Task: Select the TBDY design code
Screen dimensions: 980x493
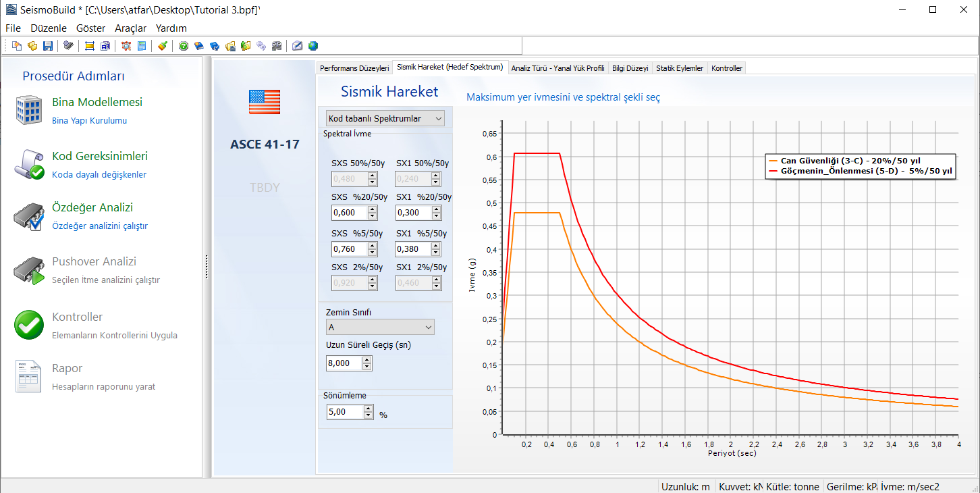Action: (x=265, y=187)
